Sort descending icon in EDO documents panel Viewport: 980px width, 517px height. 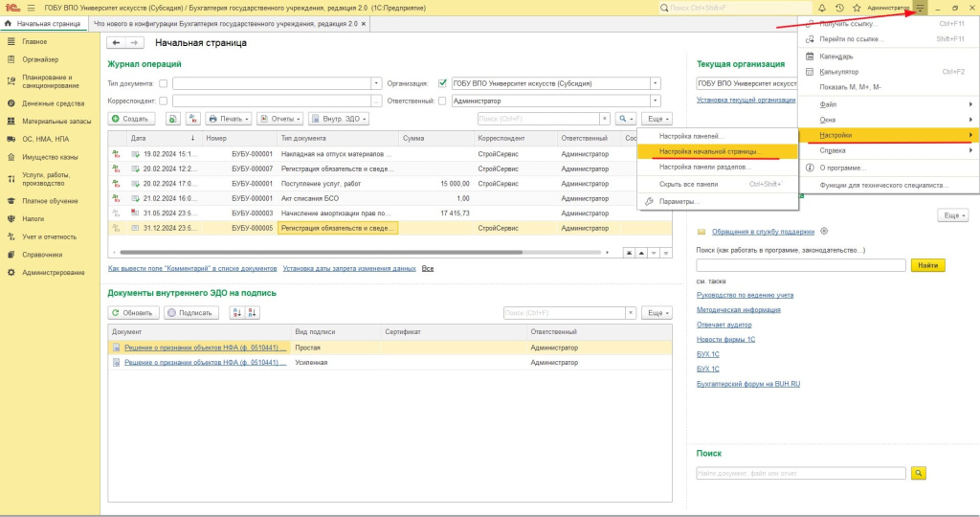[x=252, y=312]
